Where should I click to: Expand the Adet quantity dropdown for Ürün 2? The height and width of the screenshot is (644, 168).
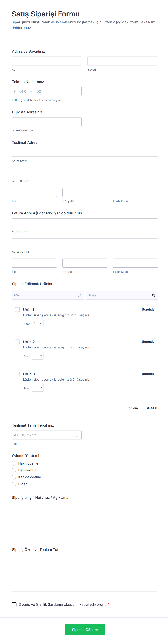(38, 356)
